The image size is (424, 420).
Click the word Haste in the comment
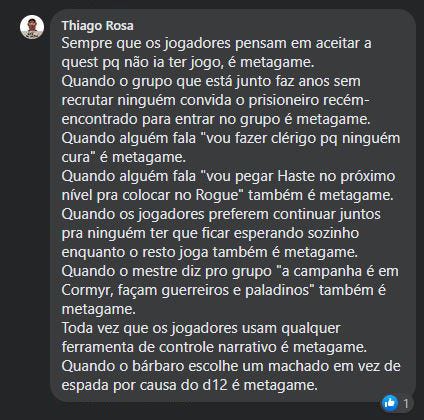296,176
